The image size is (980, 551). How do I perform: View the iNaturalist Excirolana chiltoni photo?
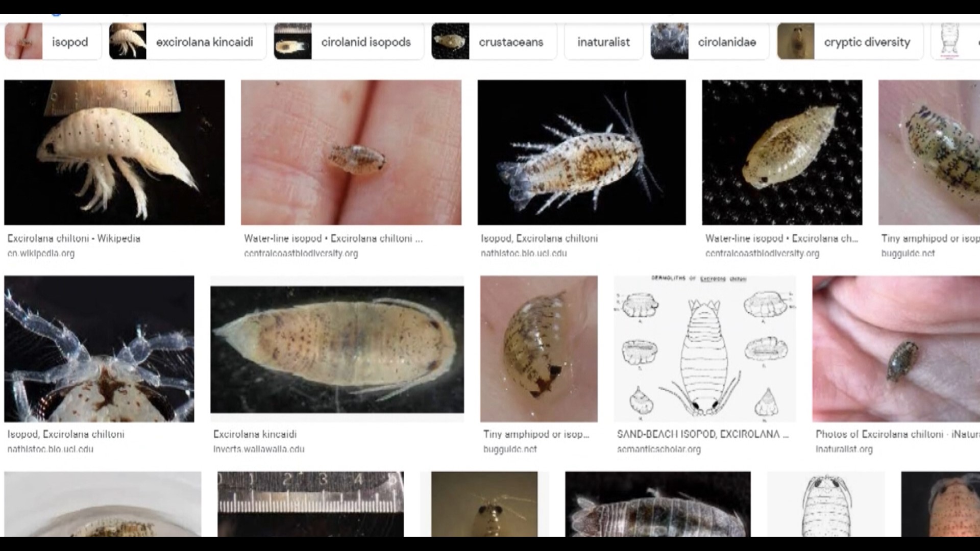[x=896, y=349]
